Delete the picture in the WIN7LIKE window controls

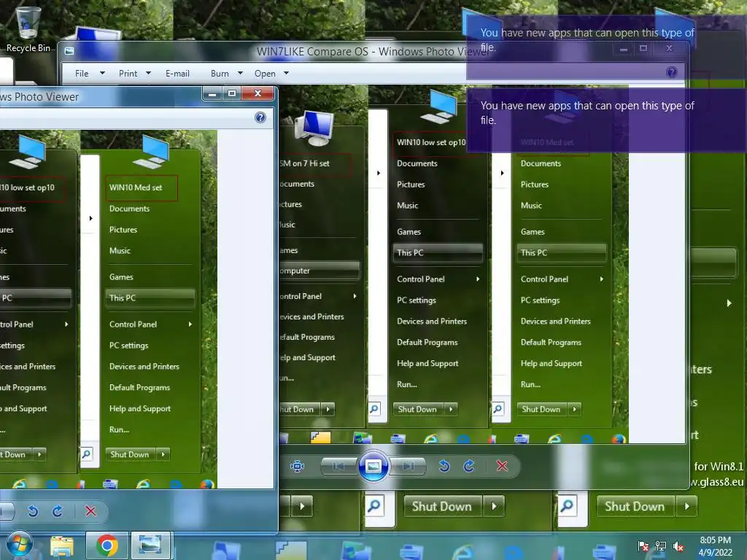point(502,466)
